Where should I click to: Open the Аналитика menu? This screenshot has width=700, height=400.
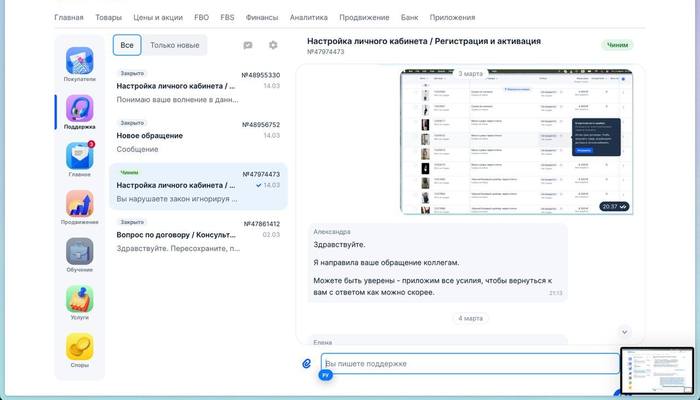click(x=308, y=17)
